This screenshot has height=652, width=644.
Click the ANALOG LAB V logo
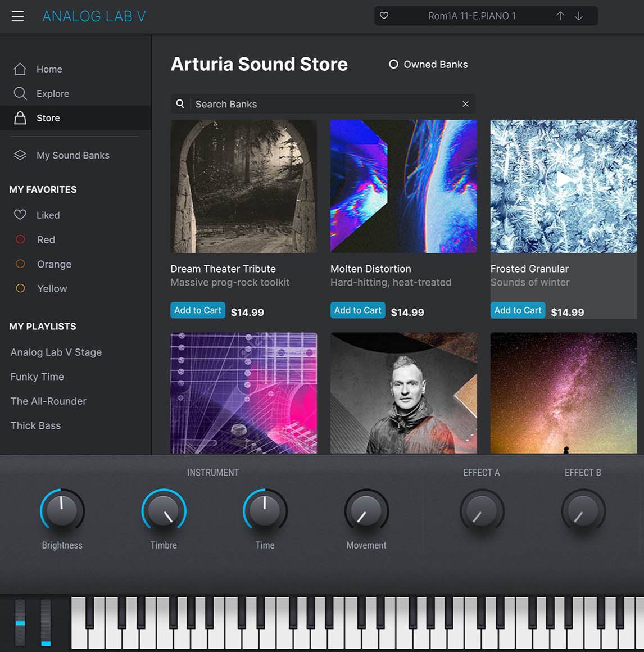click(x=94, y=16)
